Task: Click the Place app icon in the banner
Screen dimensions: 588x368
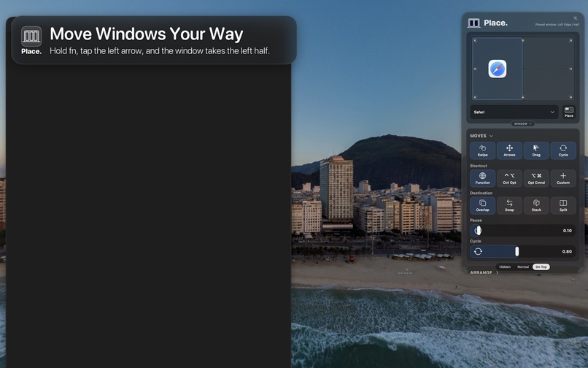Action: 31,37
